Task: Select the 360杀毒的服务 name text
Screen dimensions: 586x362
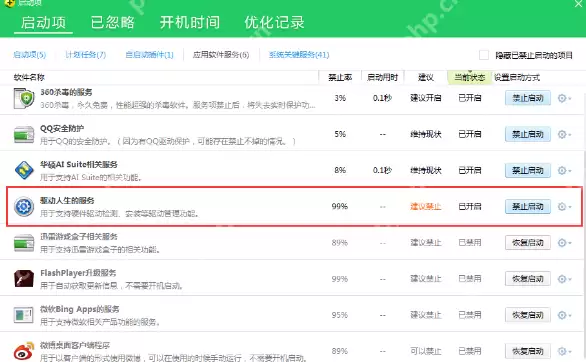Action: pyautogui.click(x=66, y=92)
